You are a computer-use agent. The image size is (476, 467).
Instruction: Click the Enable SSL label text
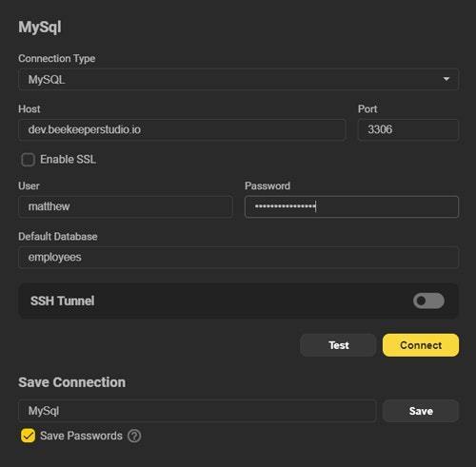[x=68, y=160]
